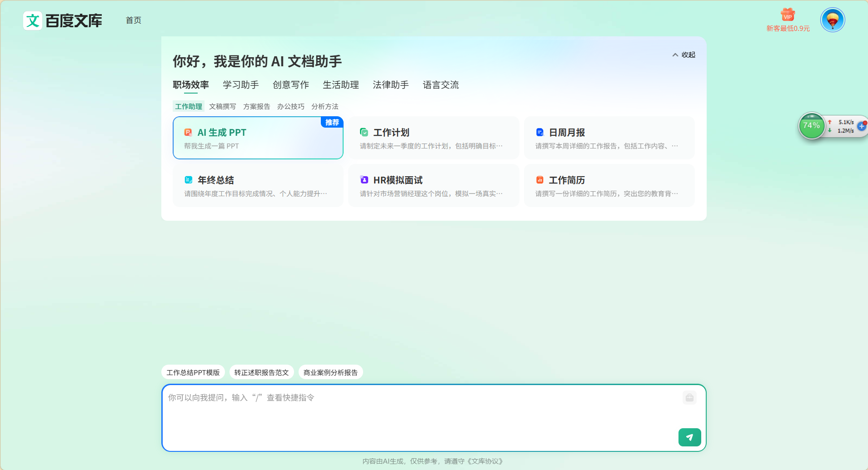Screen dimensions: 868x470
Task: Click the 日周月报 card icon
Action: click(x=539, y=132)
